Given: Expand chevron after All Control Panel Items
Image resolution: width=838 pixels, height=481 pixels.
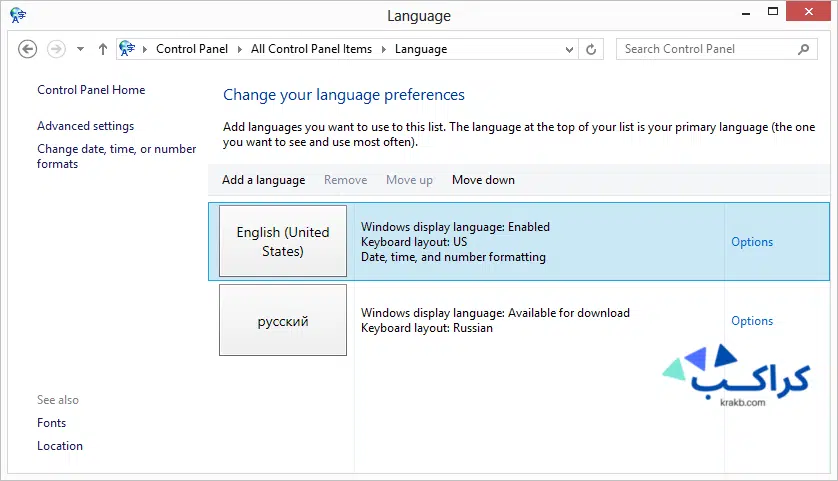Looking at the screenshot, I should tap(384, 49).
